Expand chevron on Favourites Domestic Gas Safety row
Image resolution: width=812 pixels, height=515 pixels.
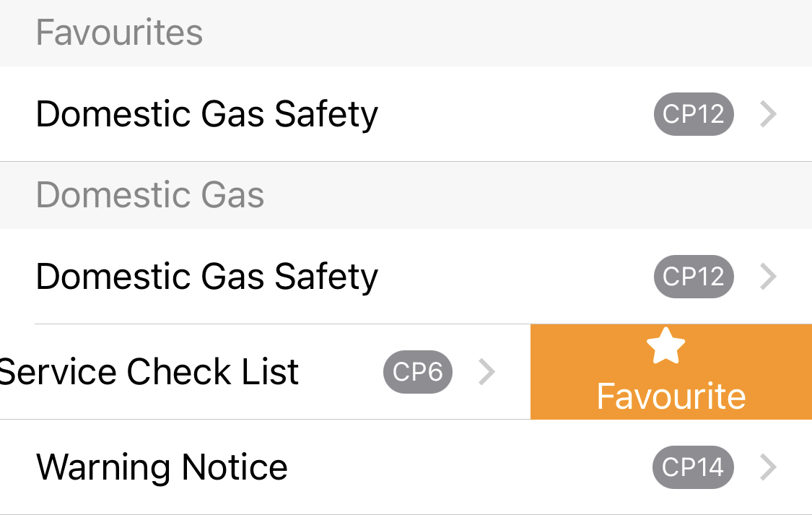coord(768,114)
